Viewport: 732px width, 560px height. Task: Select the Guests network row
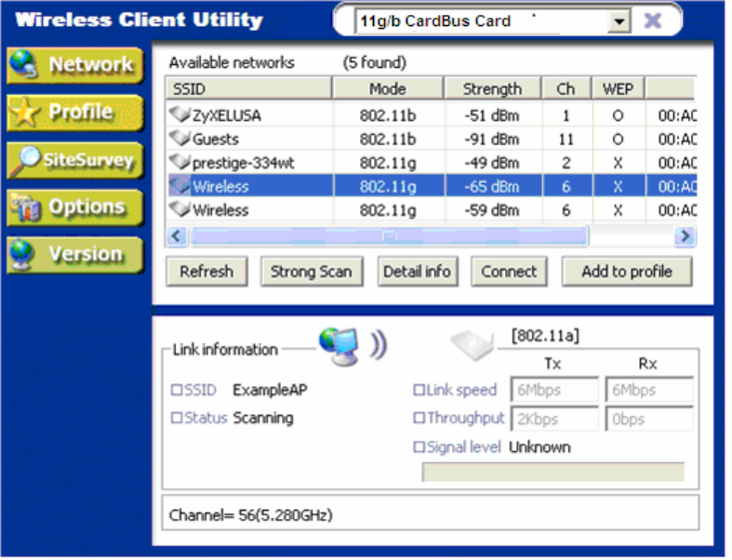pyautogui.click(x=432, y=139)
